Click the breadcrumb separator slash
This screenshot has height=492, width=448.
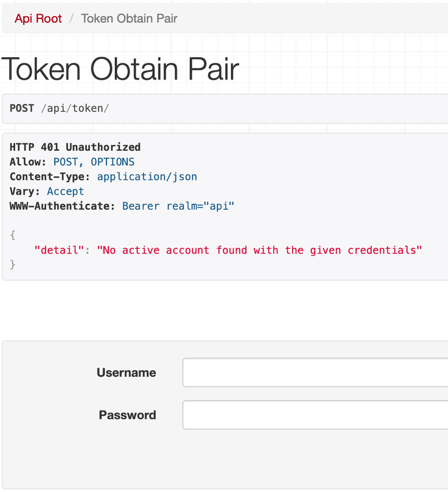71,18
